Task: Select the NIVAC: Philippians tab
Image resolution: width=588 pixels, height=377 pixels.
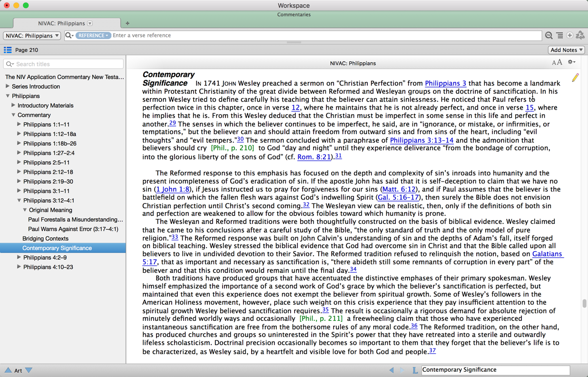Action: [x=67, y=23]
